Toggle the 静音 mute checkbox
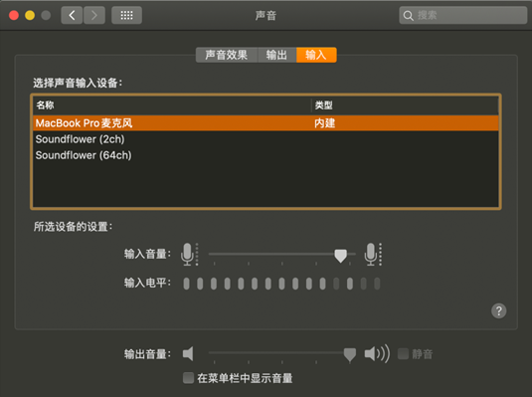Screen dimensions: 532x397 coord(403,354)
